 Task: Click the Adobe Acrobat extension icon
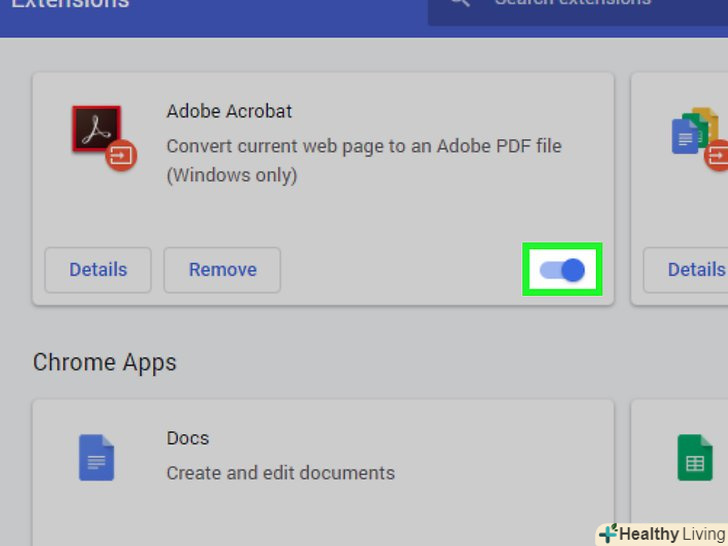104,138
